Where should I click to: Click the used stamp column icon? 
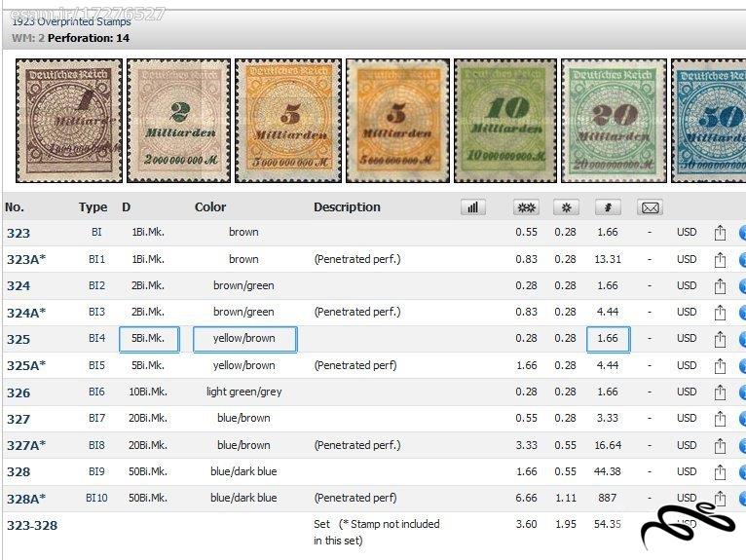(x=608, y=207)
